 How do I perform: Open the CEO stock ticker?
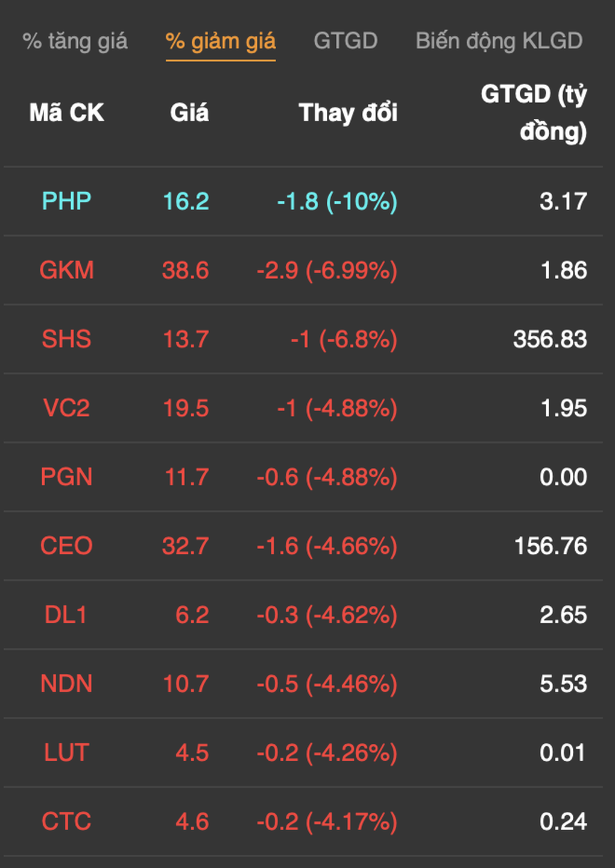[x=66, y=546]
